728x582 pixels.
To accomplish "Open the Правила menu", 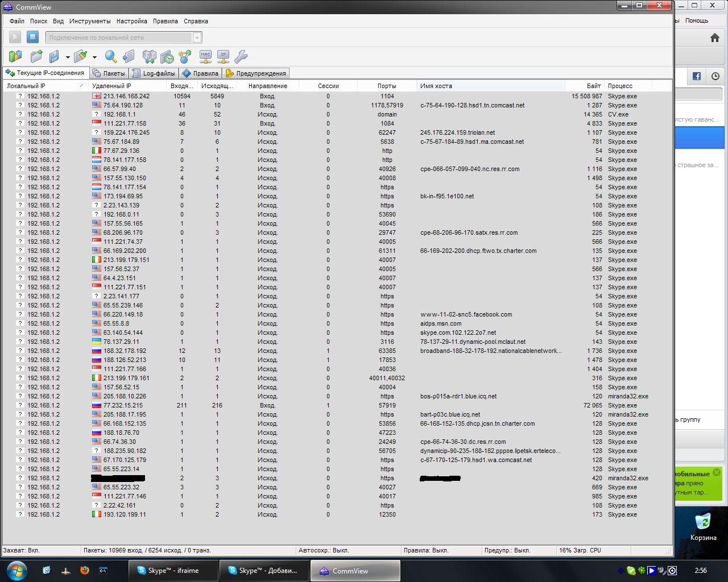I will [x=166, y=21].
